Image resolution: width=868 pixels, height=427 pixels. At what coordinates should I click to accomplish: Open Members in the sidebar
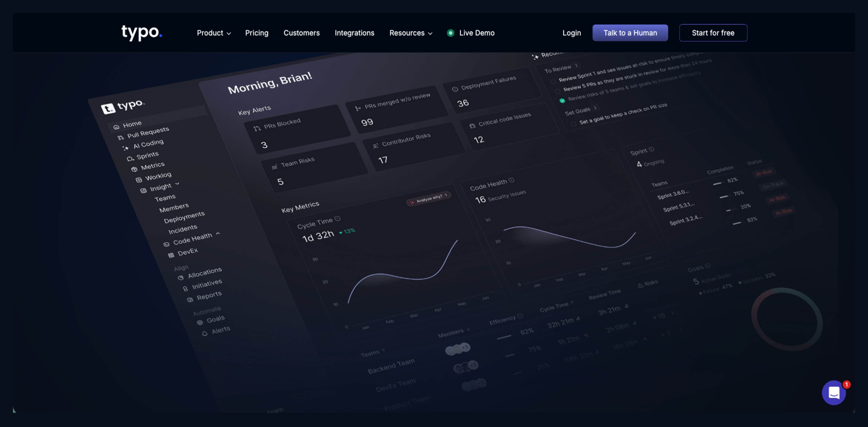[174, 208]
